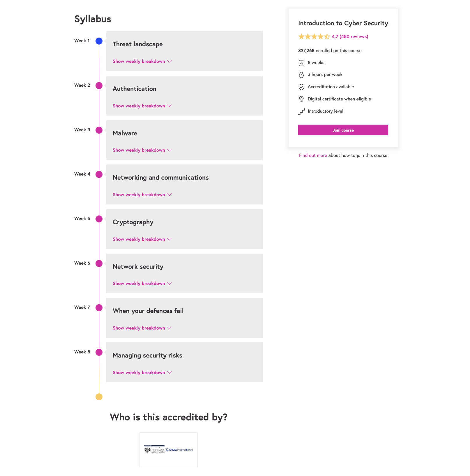The height and width of the screenshot is (476, 470).
Task: Open the 4.7 (450 reviews) link
Action: pos(350,37)
